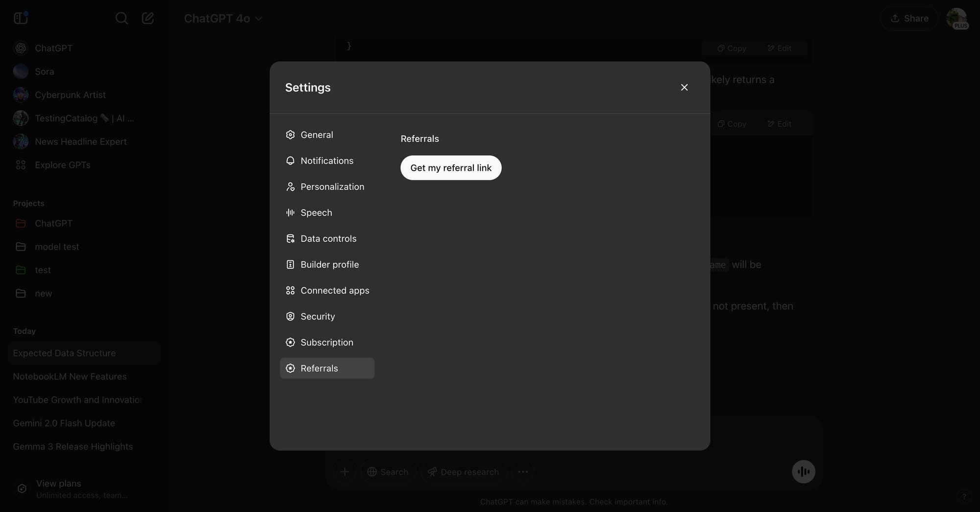Open the project folder named new
Image resolution: width=980 pixels, height=512 pixels.
[x=84, y=294]
